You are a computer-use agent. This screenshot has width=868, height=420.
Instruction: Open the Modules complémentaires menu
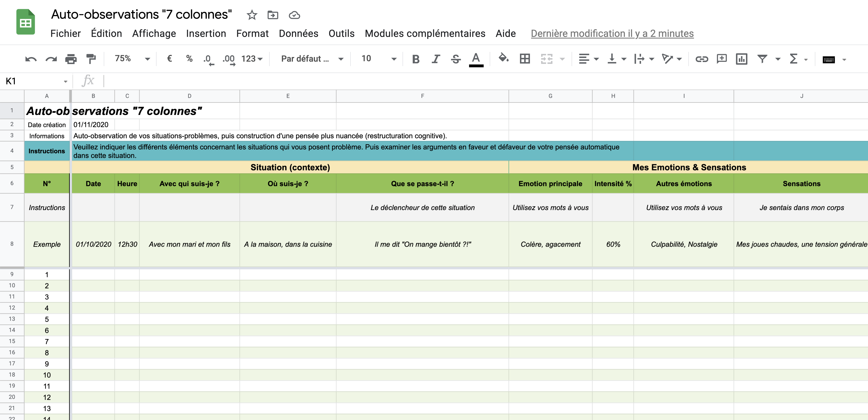tap(425, 33)
